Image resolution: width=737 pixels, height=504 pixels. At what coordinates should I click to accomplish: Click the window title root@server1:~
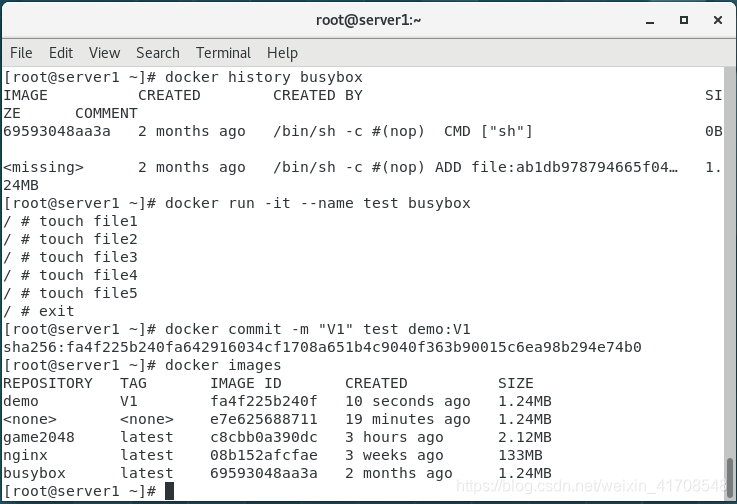(x=368, y=20)
